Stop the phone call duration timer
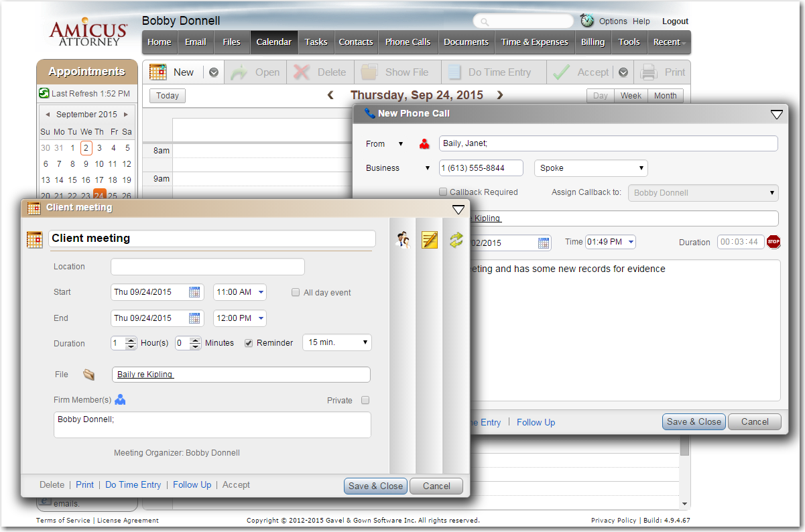Image resolution: width=805 pixels, height=532 pixels. (x=773, y=242)
